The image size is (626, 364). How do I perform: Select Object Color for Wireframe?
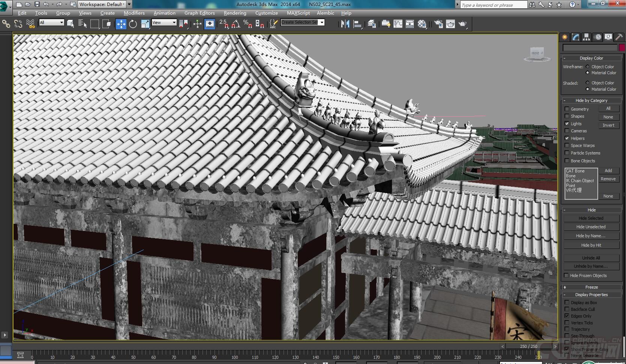587,67
